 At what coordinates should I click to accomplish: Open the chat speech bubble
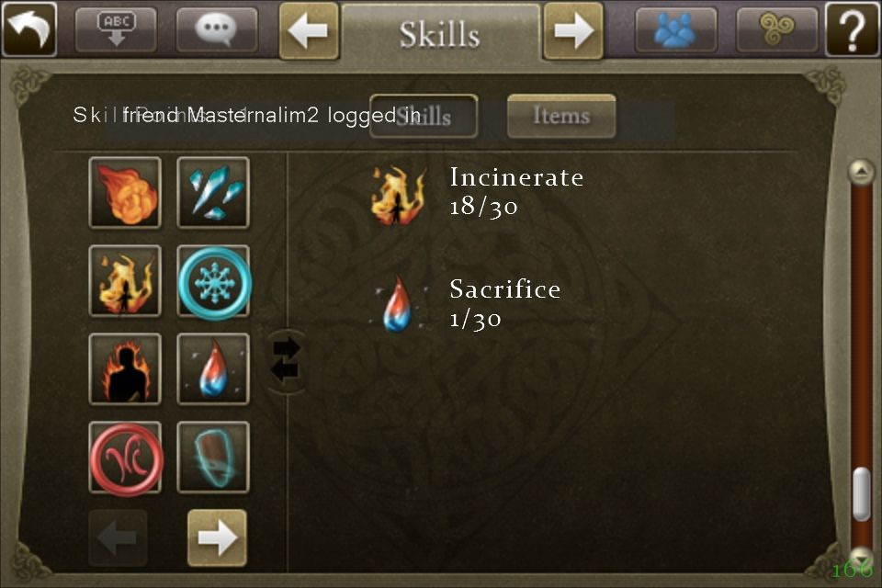217,29
